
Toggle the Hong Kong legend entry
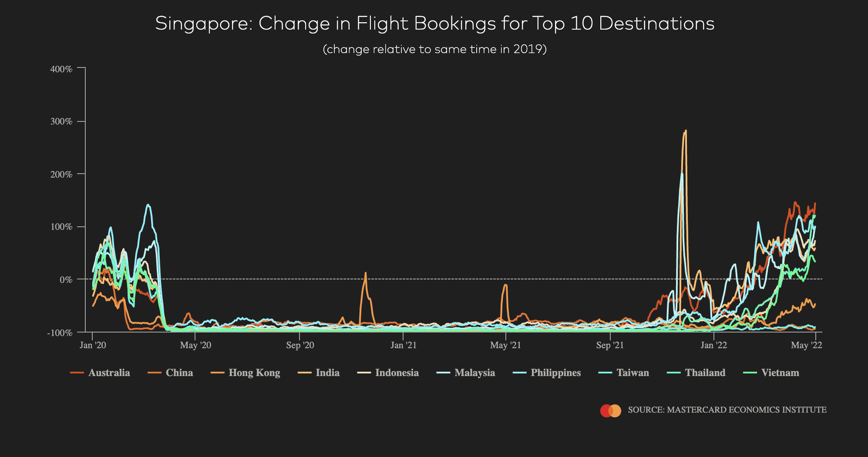pos(245,373)
